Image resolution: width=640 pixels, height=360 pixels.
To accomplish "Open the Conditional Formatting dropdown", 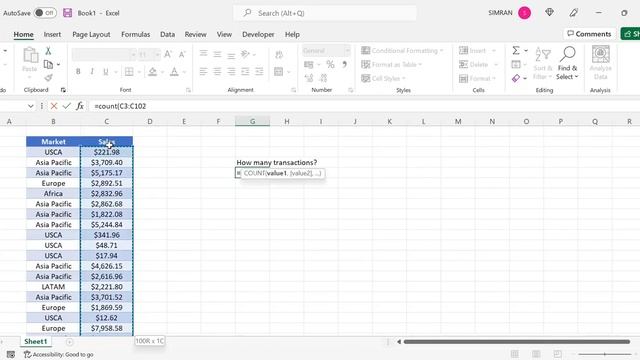I will tap(402, 51).
